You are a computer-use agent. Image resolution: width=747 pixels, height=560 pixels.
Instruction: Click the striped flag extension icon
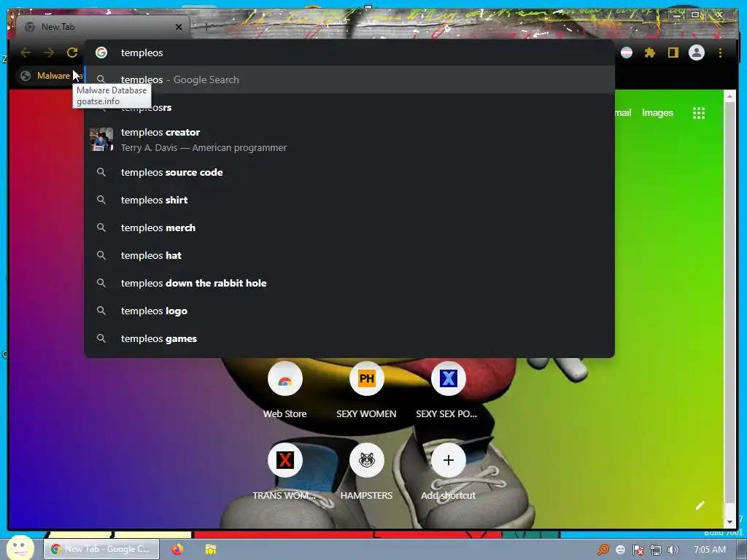pos(627,52)
